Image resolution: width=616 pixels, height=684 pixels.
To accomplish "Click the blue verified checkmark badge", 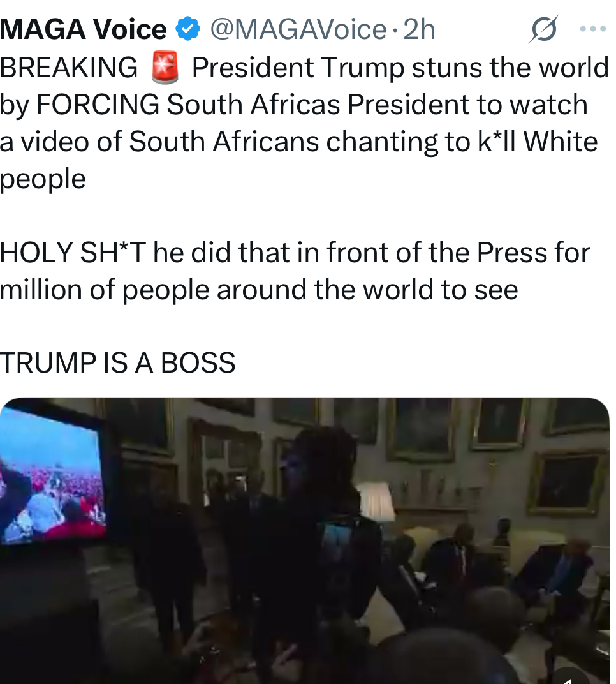I will (x=188, y=29).
